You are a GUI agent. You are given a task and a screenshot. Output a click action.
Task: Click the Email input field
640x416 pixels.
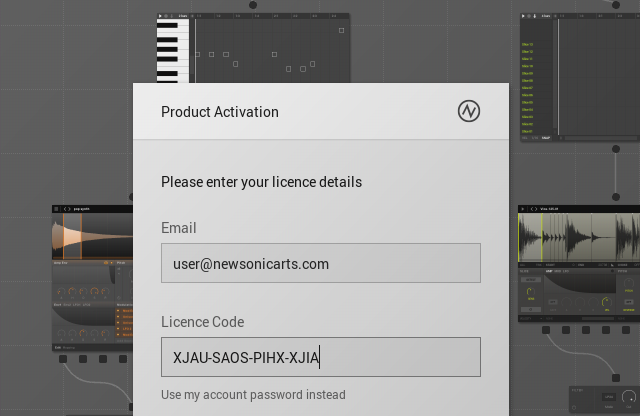click(321, 263)
